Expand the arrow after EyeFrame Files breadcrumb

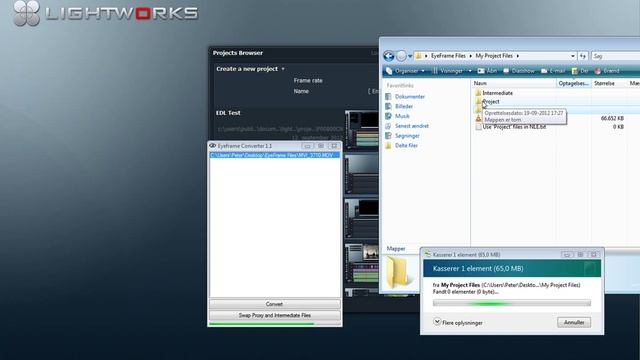[470, 56]
